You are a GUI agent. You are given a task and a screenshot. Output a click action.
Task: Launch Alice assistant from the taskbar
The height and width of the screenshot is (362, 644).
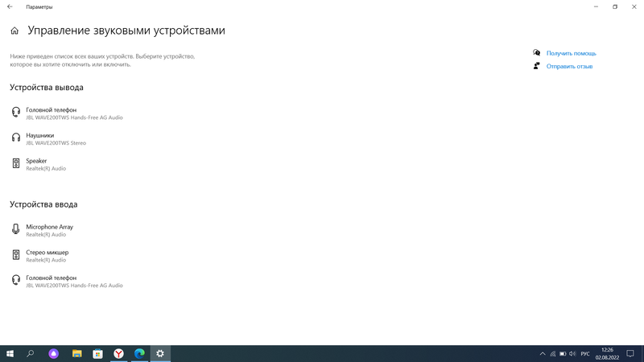[x=53, y=354]
